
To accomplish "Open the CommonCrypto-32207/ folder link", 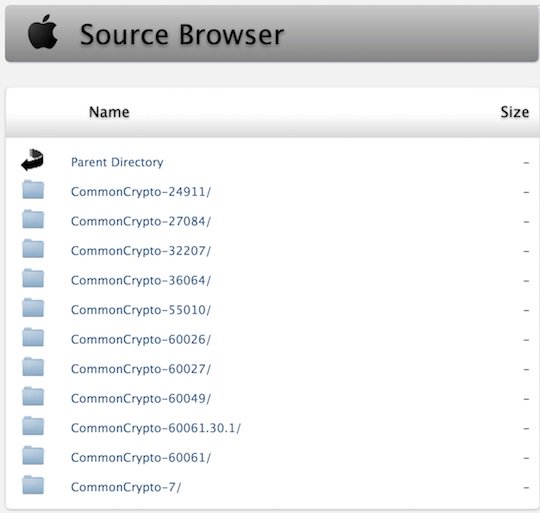I will click(x=141, y=251).
